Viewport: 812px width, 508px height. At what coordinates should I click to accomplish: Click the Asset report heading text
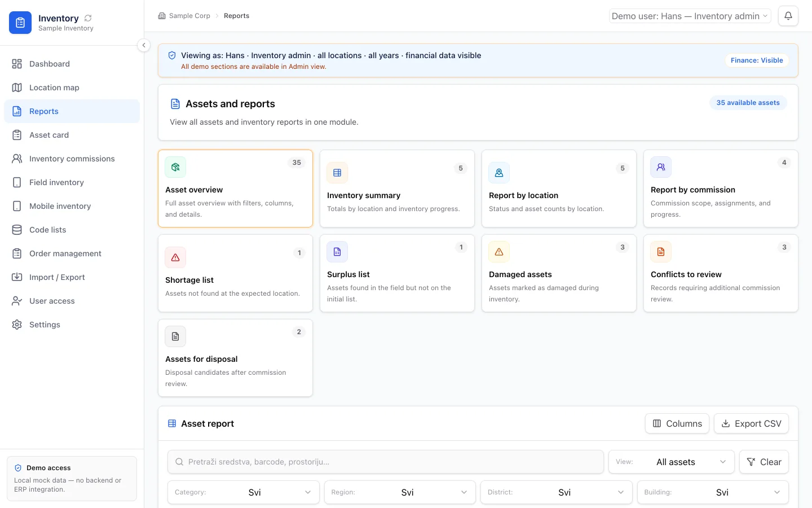(x=208, y=423)
